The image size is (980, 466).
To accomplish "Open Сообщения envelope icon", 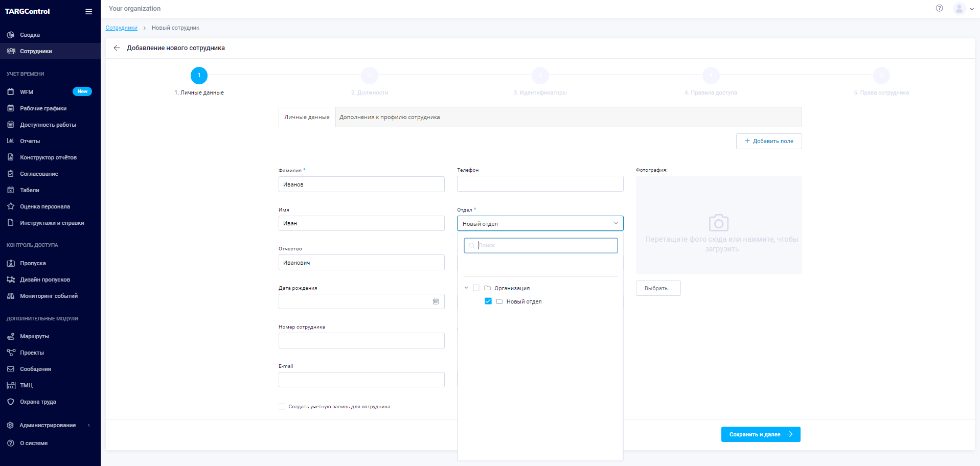I will (x=11, y=369).
